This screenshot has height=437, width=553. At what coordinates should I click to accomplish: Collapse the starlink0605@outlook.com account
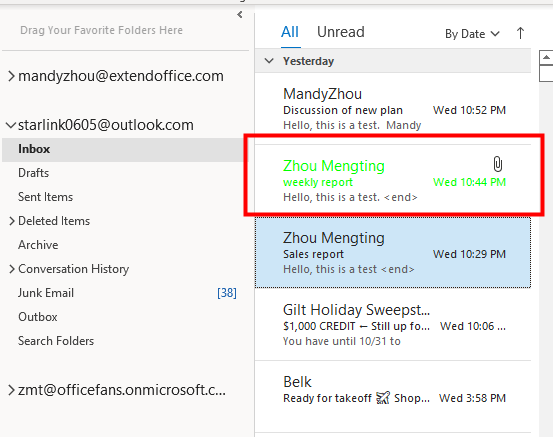[11, 125]
